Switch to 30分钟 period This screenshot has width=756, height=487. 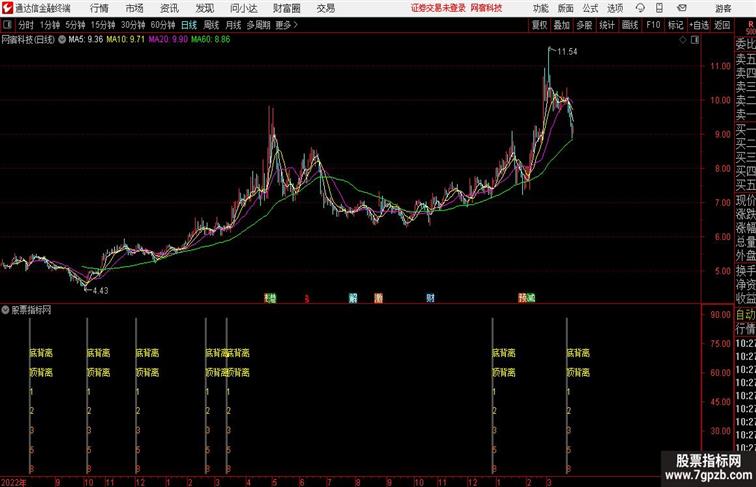133,25
